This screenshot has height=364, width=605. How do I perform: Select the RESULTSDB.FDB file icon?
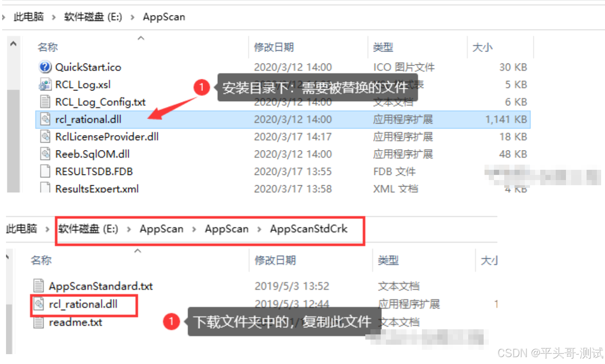point(45,171)
